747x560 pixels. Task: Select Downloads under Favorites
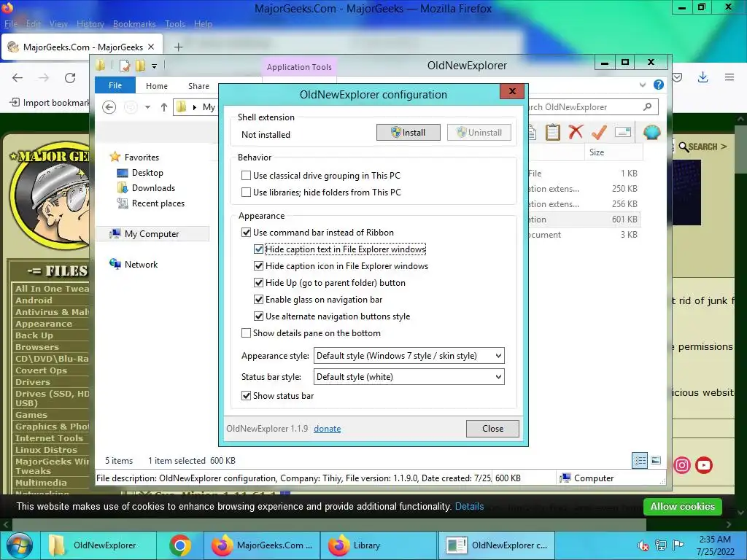pyautogui.click(x=153, y=188)
